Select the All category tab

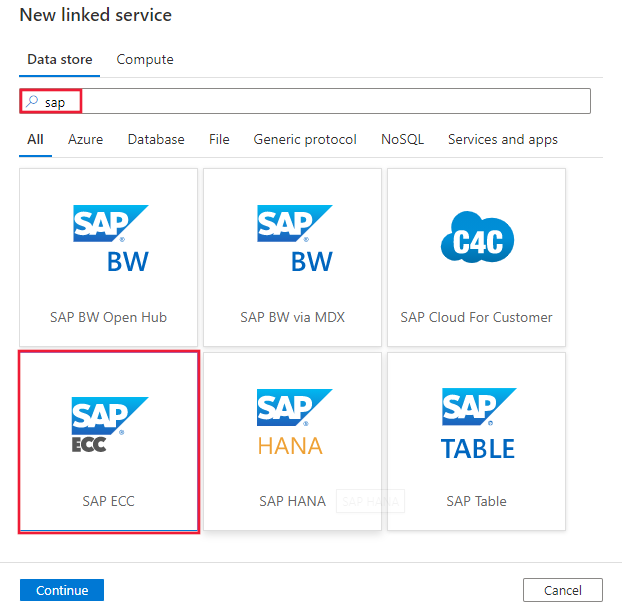coord(35,140)
